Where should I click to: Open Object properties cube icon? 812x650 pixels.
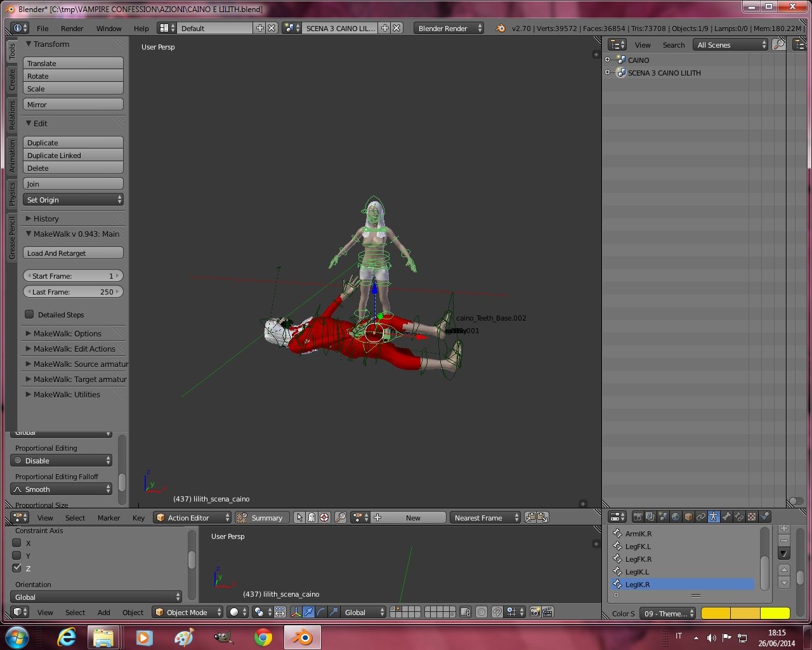[688, 517]
